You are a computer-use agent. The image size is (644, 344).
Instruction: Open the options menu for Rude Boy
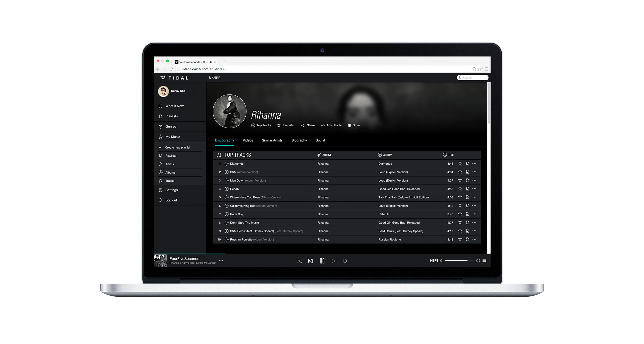pos(474,214)
